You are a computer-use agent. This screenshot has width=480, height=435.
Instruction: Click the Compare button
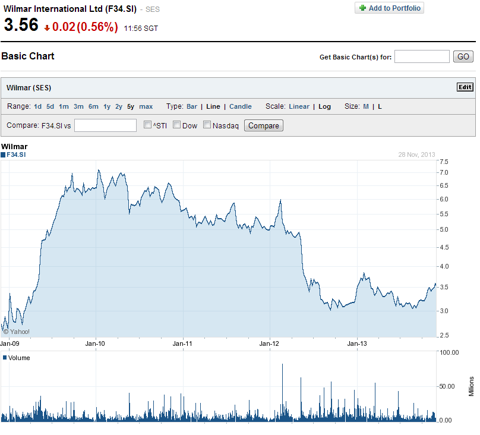[x=264, y=126]
